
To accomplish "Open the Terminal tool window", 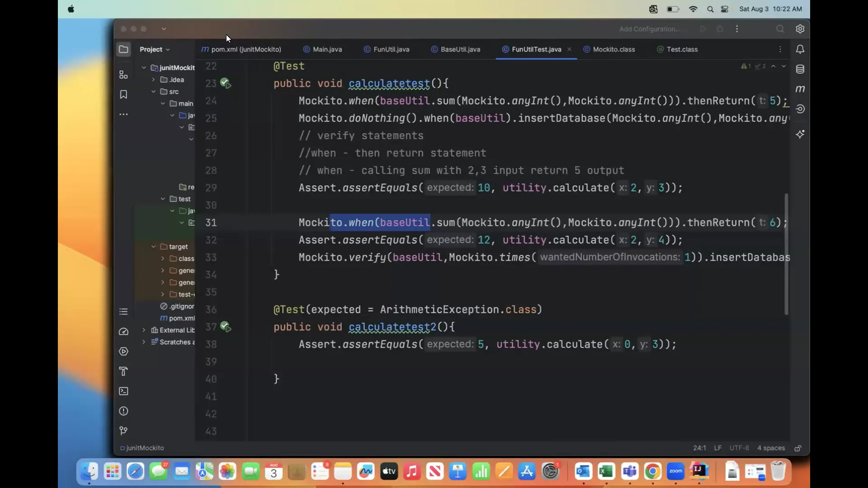I will pyautogui.click(x=123, y=391).
